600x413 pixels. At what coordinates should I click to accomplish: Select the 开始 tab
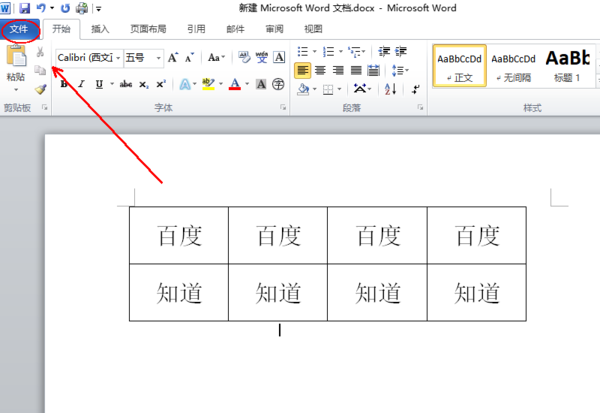[x=61, y=29]
